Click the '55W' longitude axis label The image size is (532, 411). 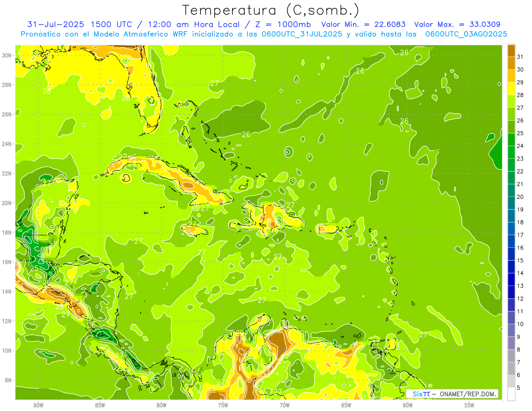469,405
